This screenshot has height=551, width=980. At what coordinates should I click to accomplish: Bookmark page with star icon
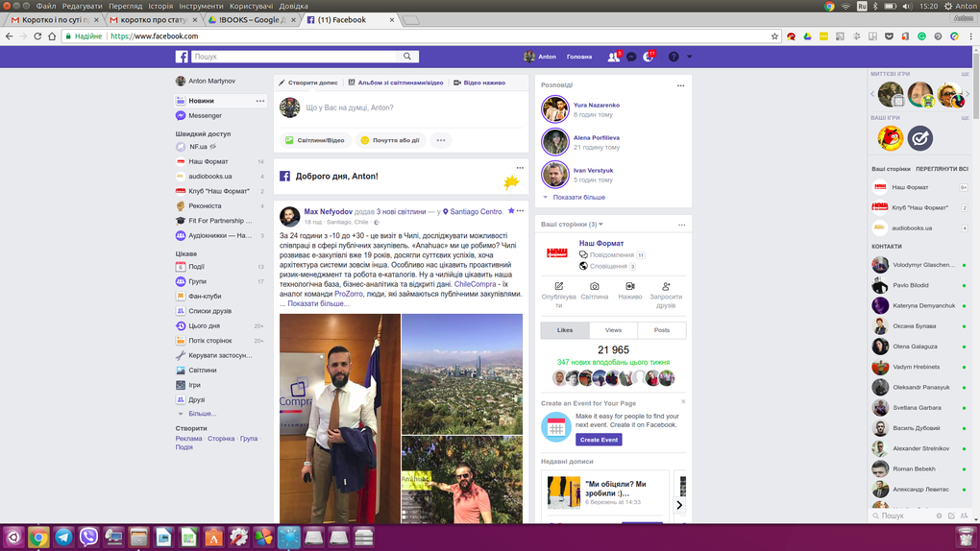coord(775,36)
